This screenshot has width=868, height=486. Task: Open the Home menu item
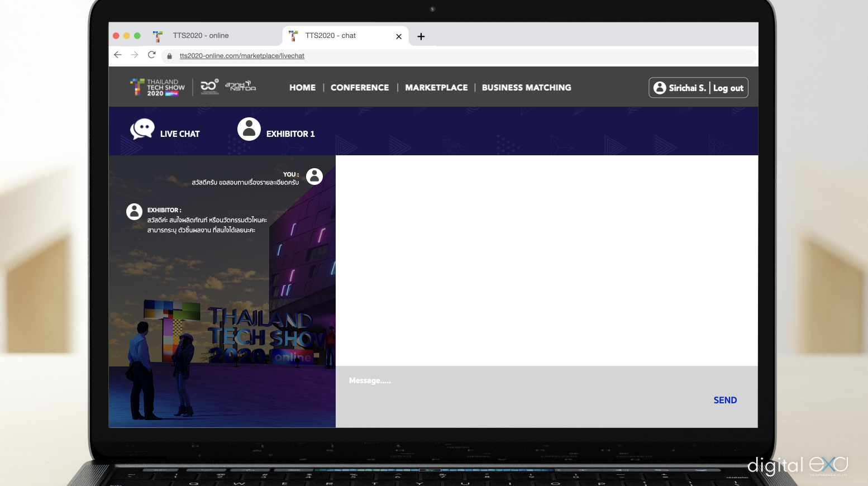[302, 88]
